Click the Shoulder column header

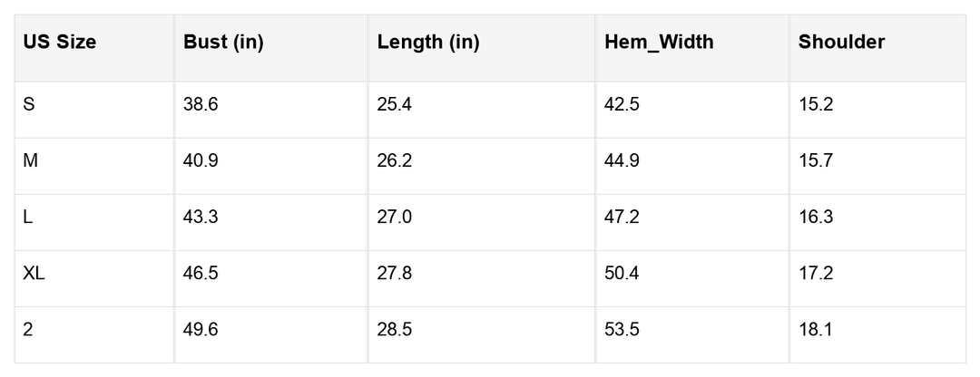[x=841, y=42]
